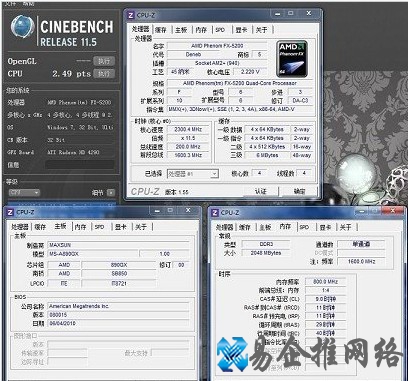Run the CPU benchmark in Cinebench

click(104, 74)
